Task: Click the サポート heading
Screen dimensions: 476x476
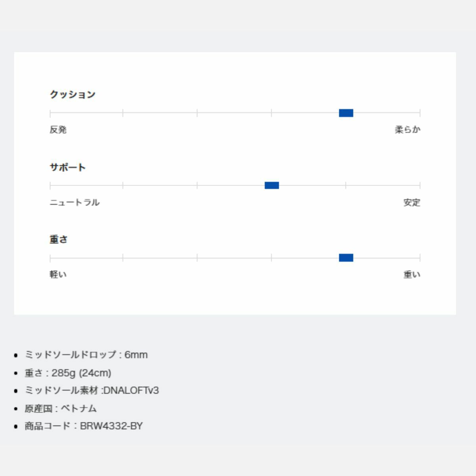Action: (67, 167)
